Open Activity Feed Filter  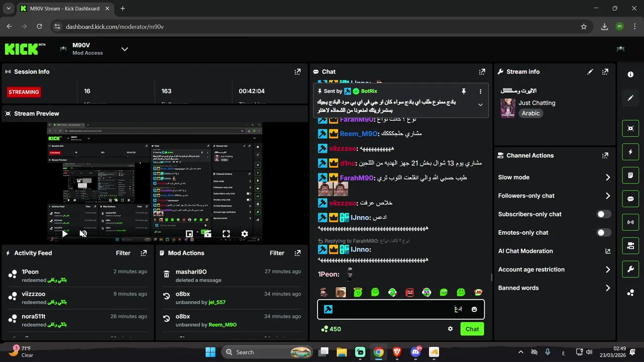click(x=123, y=253)
